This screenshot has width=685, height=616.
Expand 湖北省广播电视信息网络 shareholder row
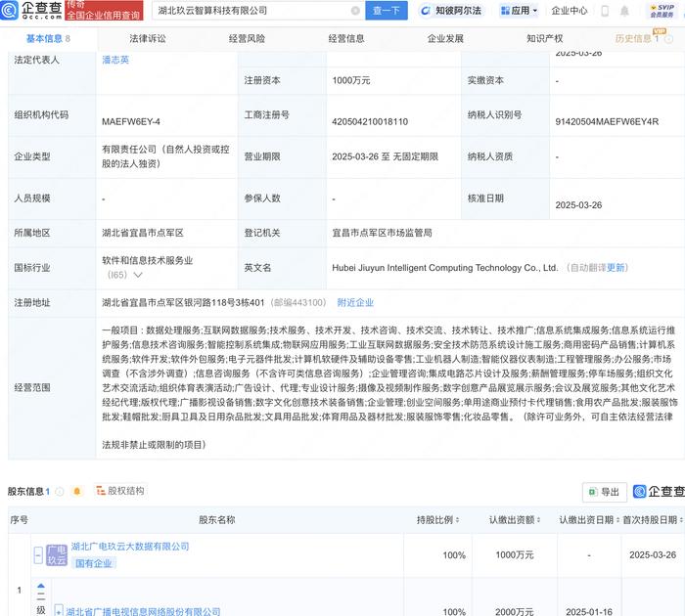(x=59, y=610)
